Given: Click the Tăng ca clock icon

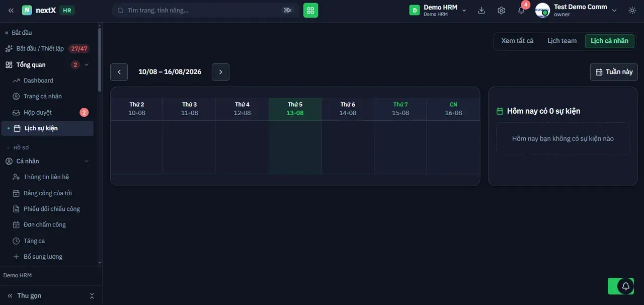Looking at the screenshot, I should 16,241.
